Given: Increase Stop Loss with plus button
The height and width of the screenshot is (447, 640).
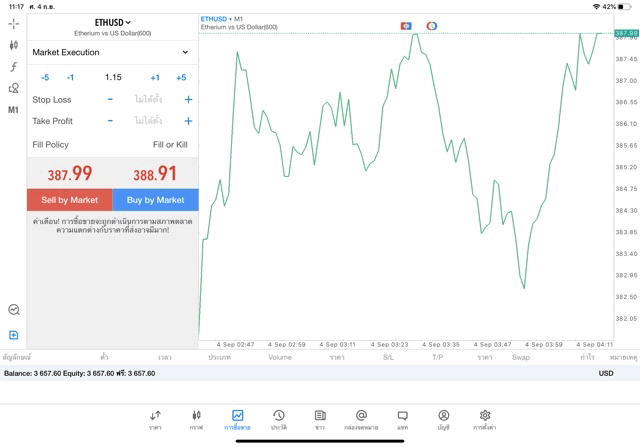Looking at the screenshot, I should 188,100.
